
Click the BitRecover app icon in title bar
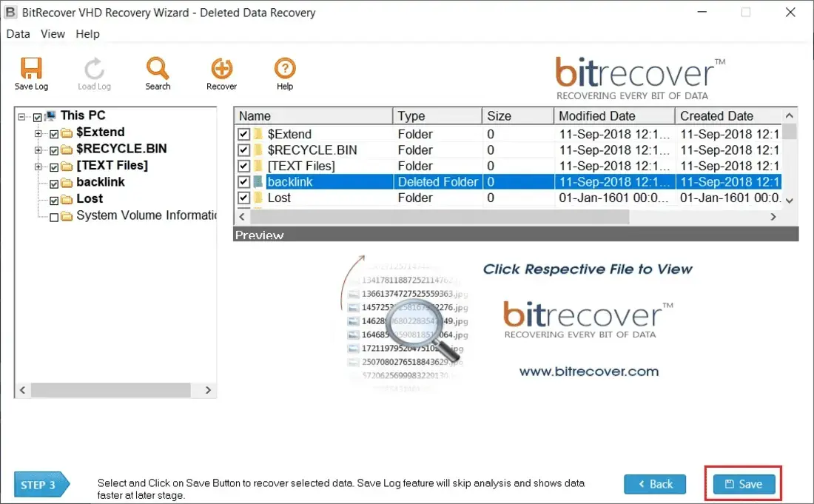(10, 12)
